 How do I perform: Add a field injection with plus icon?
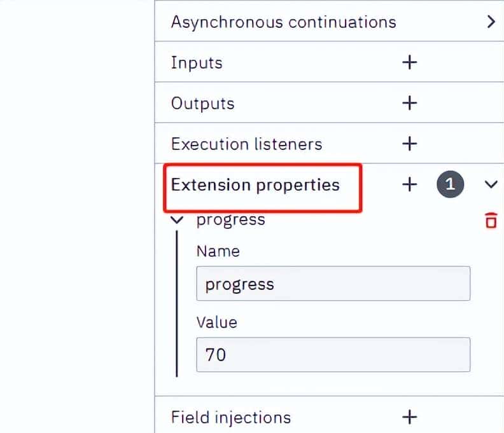tap(410, 417)
